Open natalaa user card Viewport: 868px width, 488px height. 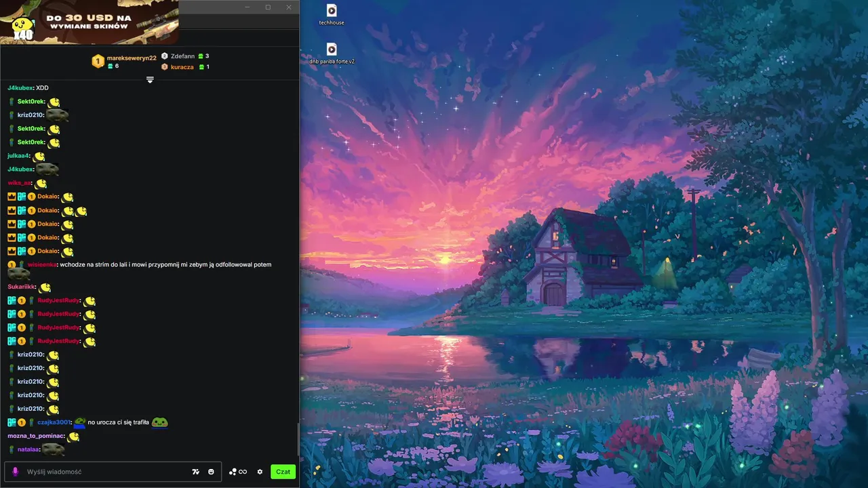click(x=29, y=449)
